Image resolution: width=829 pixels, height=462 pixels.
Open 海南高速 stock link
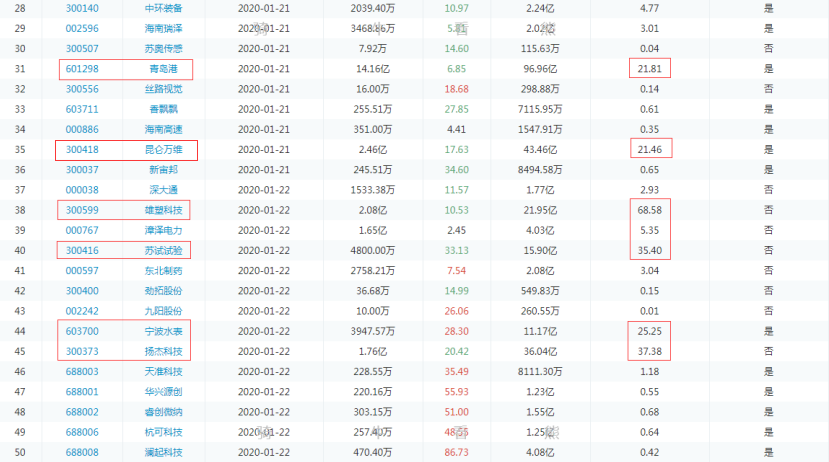(x=163, y=130)
